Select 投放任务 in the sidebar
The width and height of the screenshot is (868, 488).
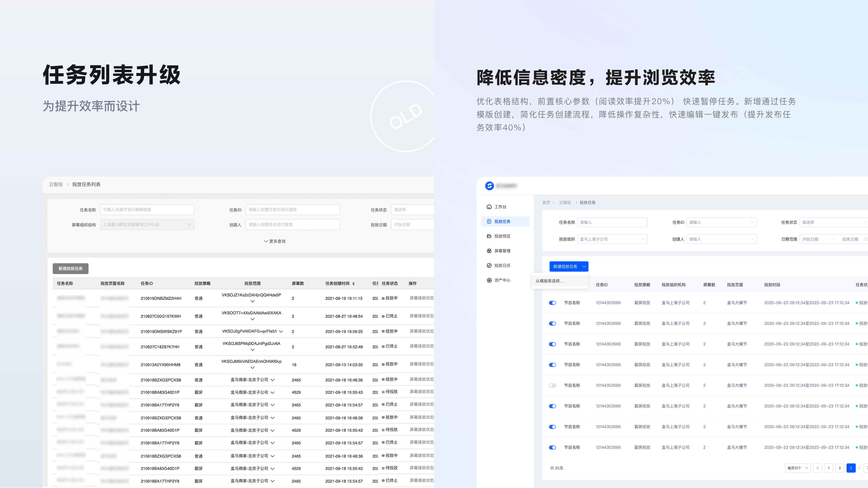click(505, 221)
